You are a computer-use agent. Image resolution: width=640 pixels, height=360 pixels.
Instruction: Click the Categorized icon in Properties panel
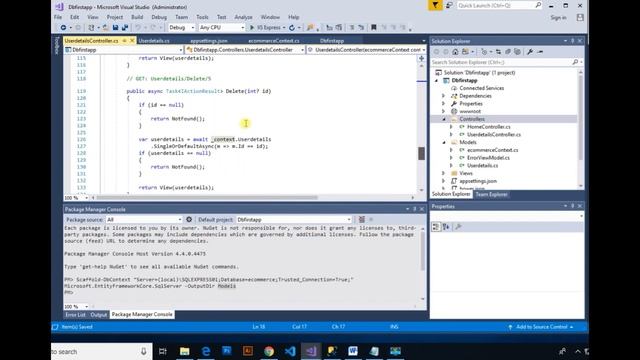(436, 227)
